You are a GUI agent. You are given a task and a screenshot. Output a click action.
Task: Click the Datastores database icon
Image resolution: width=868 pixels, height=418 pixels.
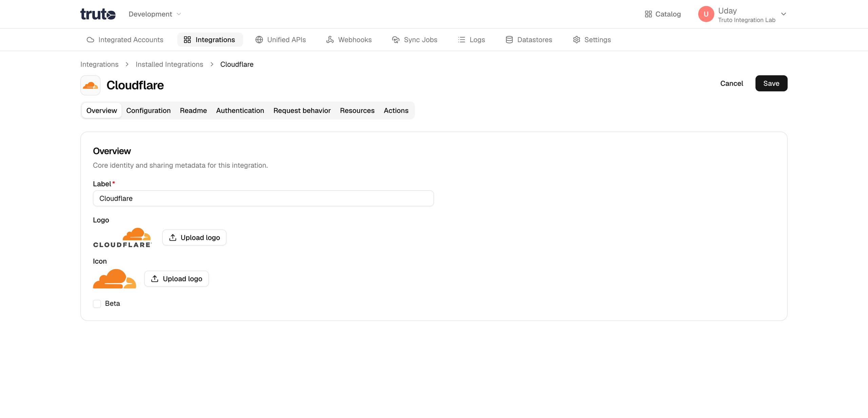(x=509, y=40)
